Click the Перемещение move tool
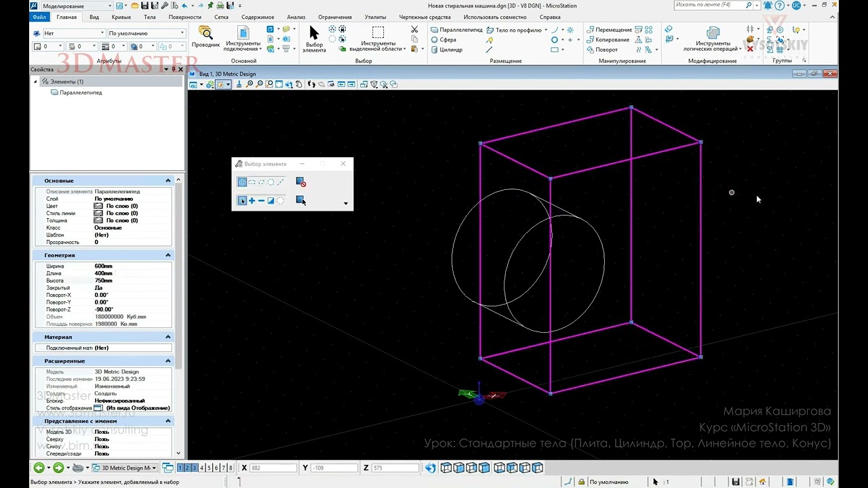This screenshot has width=868, height=488. [x=609, y=30]
